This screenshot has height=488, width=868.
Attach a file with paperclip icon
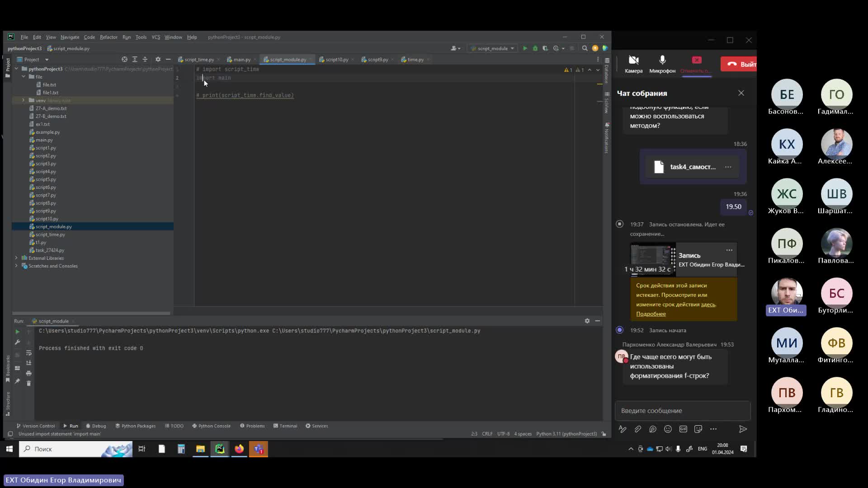637,429
